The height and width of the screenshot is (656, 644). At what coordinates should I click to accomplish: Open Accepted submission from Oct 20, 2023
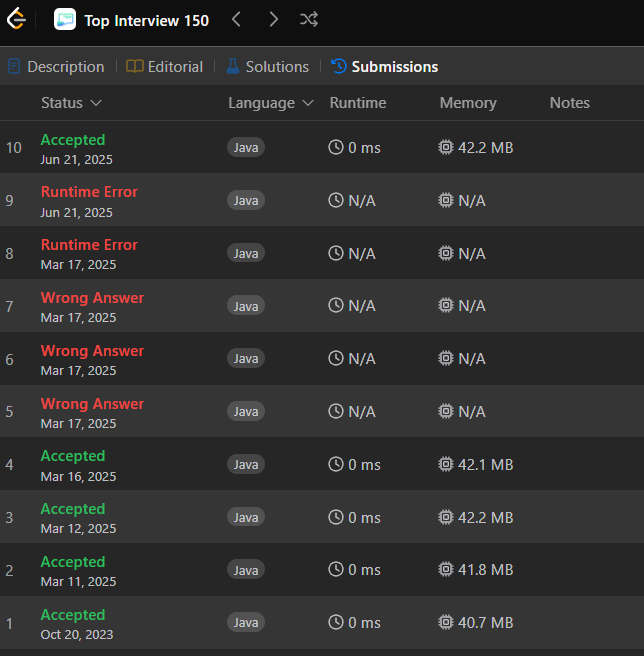click(x=322, y=623)
